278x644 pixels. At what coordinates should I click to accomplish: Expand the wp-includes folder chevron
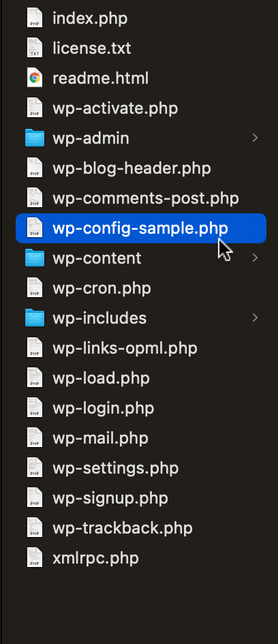click(255, 318)
